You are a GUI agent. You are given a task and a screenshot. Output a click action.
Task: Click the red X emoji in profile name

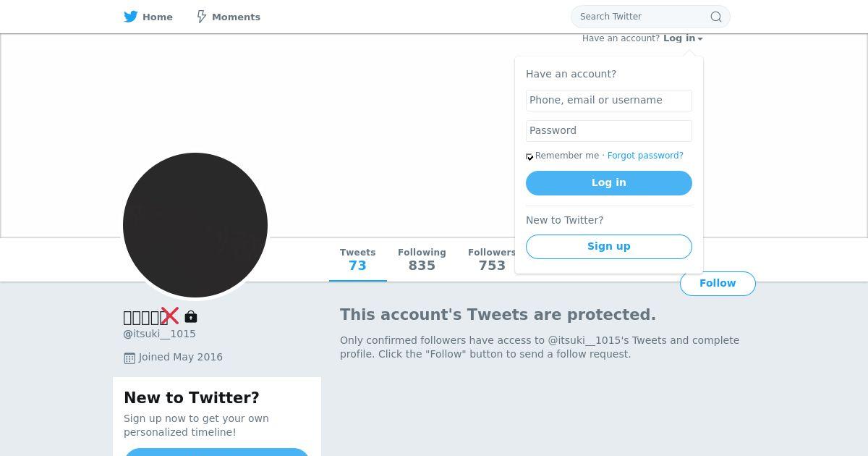[x=170, y=316]
